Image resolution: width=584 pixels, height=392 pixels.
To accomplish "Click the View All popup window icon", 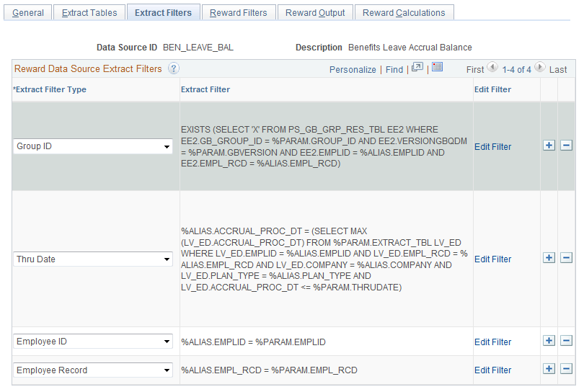I will (x=417, y=68).
